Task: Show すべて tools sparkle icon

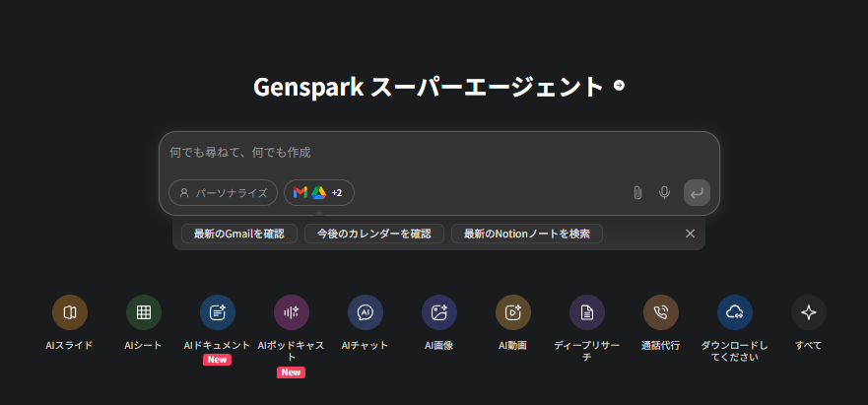Action: tap(809, 312)
